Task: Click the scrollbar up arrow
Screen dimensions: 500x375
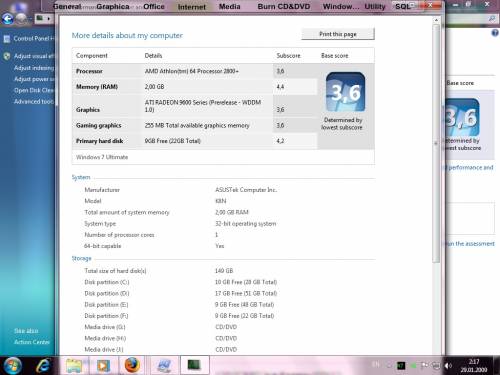Action: click(x=436, y=20)
